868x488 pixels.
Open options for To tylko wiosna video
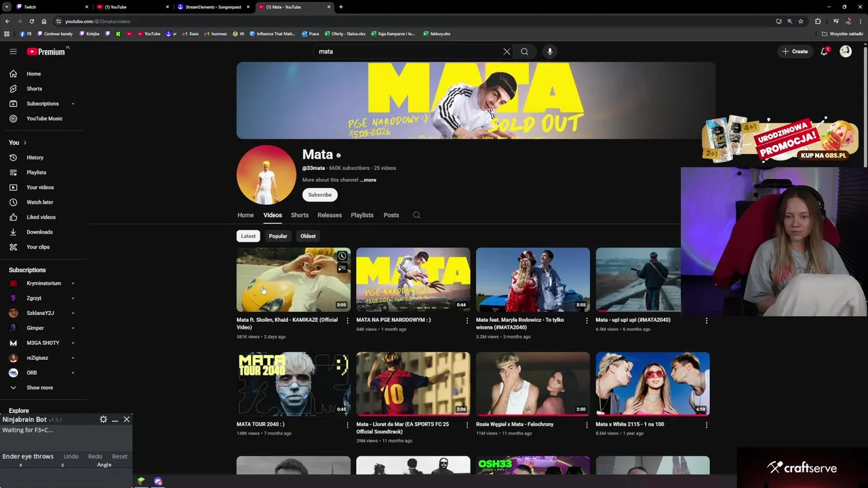pyautogui.click(x=587, y=320)
